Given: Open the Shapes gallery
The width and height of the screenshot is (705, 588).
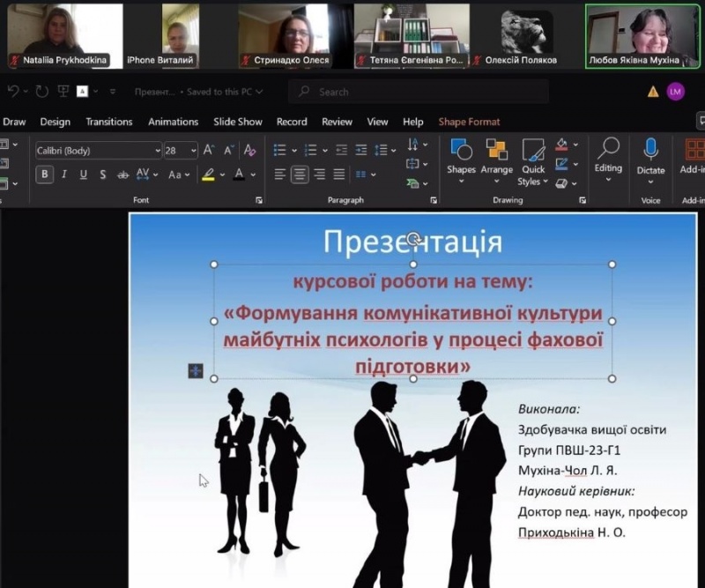Looking at the screenshot, I should pyautogui.click(x=461, y=158).
